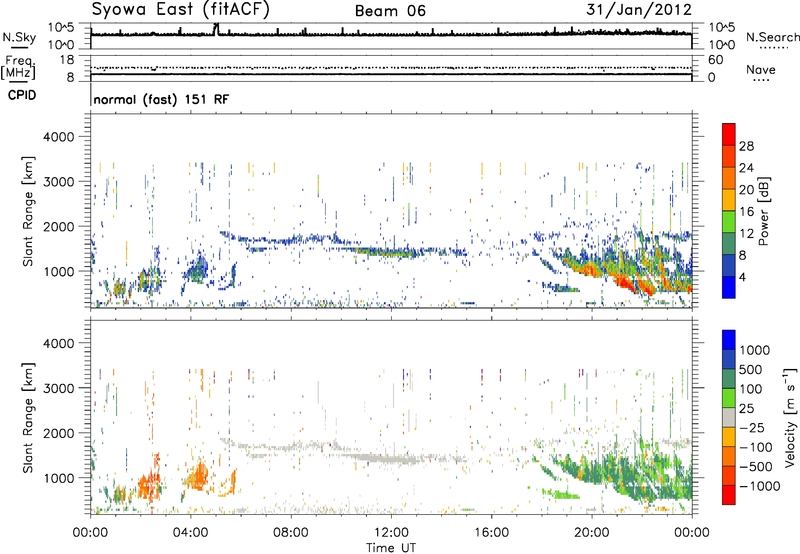Select the "-1000" tick on velocity colorbar
800x554 pixels.
coord(760,486)
